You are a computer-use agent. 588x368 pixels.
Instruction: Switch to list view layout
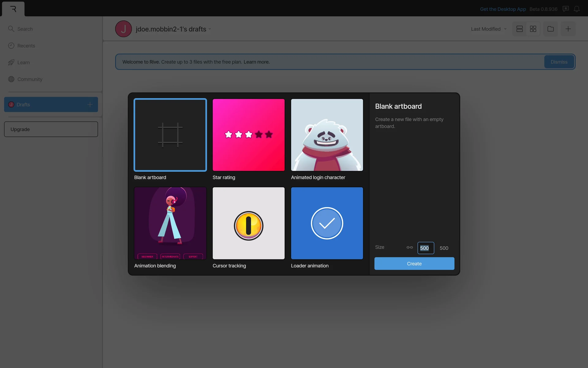[519, 29]
